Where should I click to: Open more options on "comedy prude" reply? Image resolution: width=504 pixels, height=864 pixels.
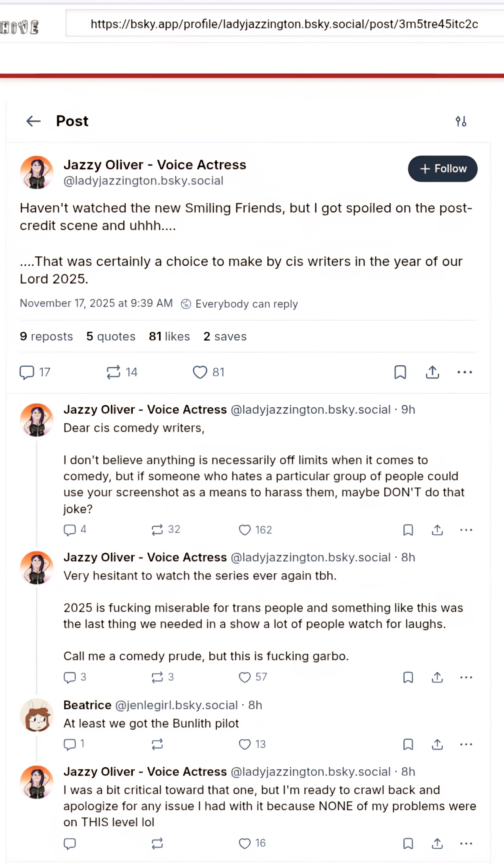click(466, 677)
